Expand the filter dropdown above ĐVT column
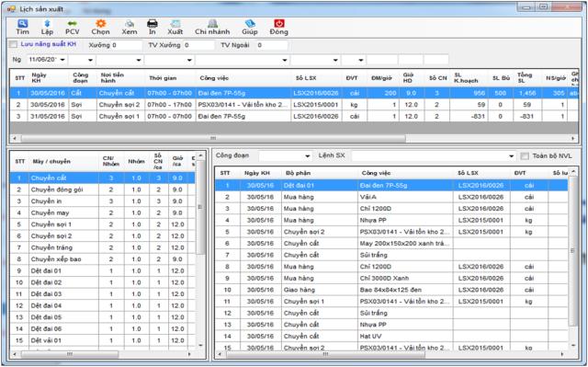This screenshot has width=588, height=367. tap(361, 60)
